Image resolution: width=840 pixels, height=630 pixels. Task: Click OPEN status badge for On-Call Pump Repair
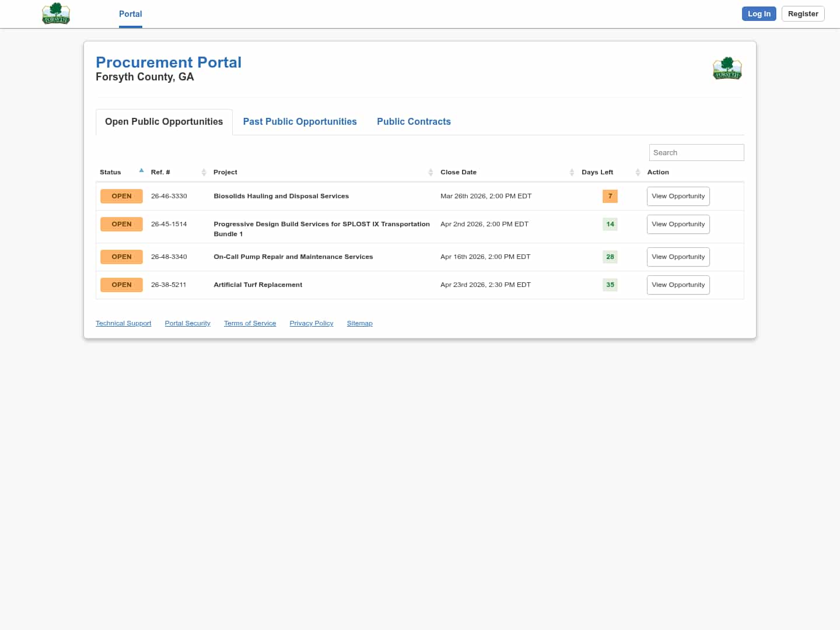[121, 257]
